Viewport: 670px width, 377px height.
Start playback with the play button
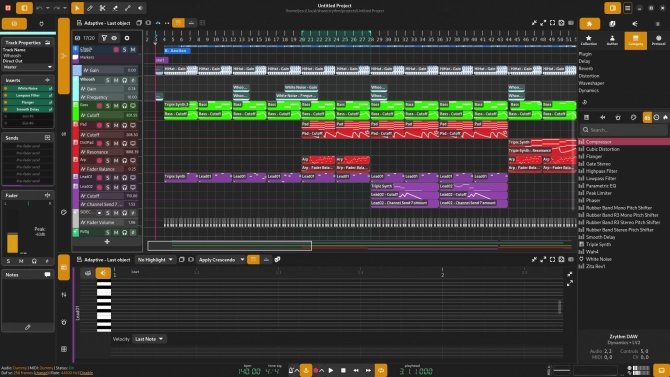click(331, 371)
